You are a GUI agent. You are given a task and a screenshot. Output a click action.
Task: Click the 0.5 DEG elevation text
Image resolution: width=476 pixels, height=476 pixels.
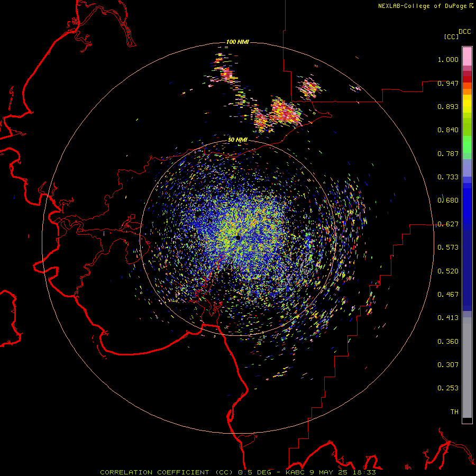click(254, 472)
